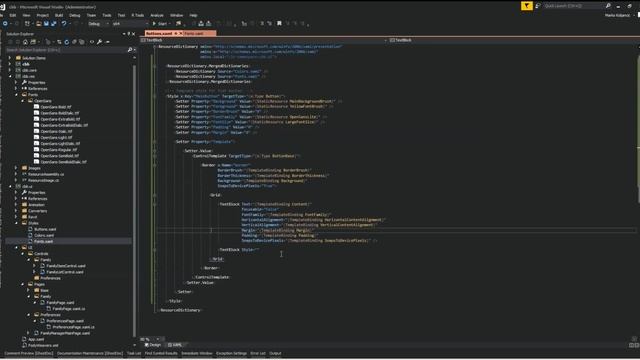Viewport: 640px width, 360px height.
Task: Click the Properties wrench icon in Solution Explorer
Action: [99, 42]
